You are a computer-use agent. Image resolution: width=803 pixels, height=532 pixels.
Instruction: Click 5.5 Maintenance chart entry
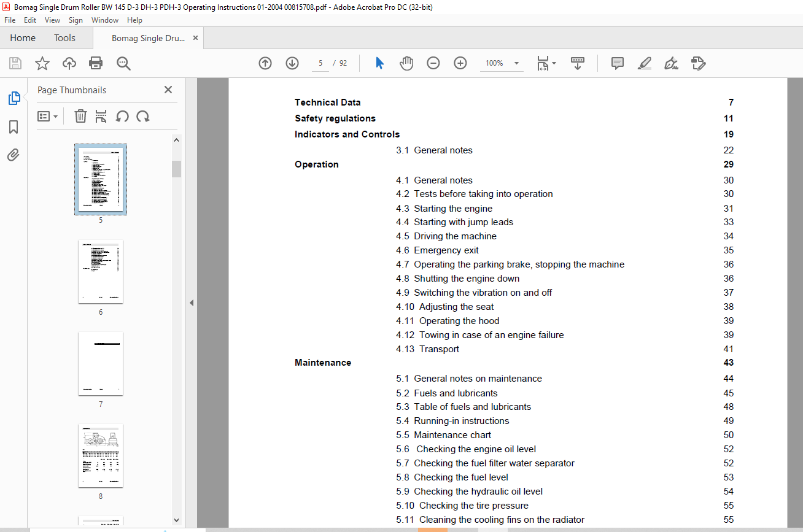click(x=444, y=435)
